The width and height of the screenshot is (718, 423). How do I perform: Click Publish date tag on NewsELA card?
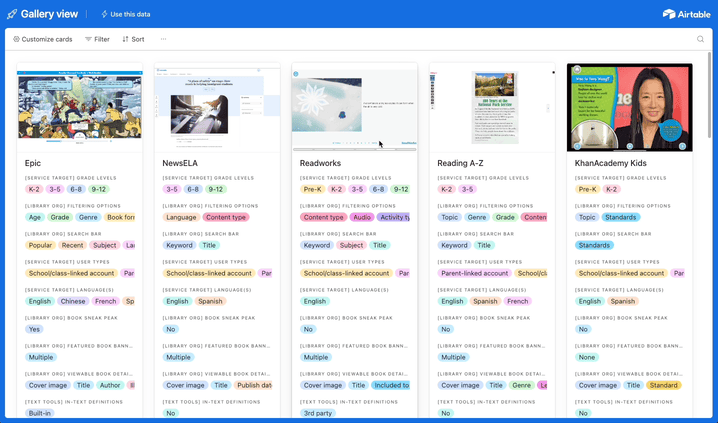pos(253,385)
